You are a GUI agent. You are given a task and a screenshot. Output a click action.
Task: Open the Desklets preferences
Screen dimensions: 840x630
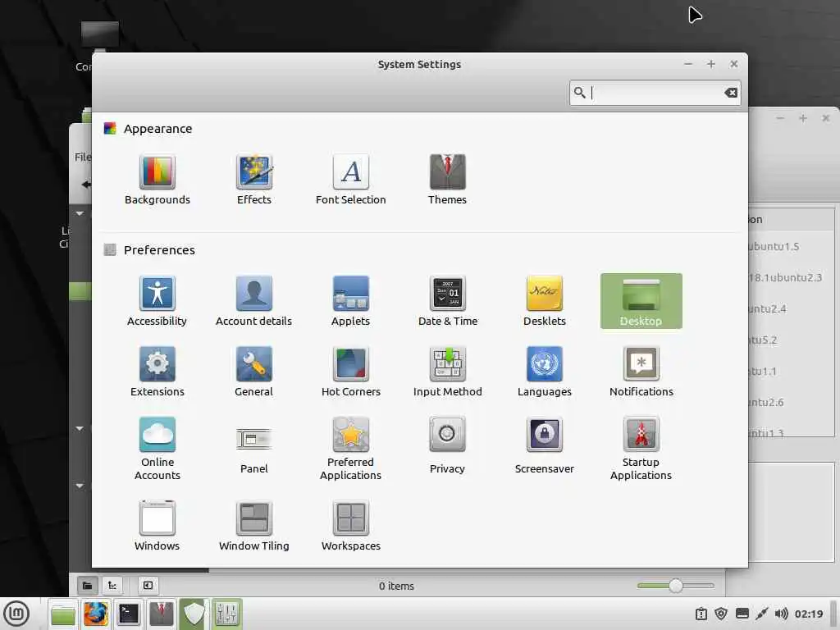coord(545,301)
